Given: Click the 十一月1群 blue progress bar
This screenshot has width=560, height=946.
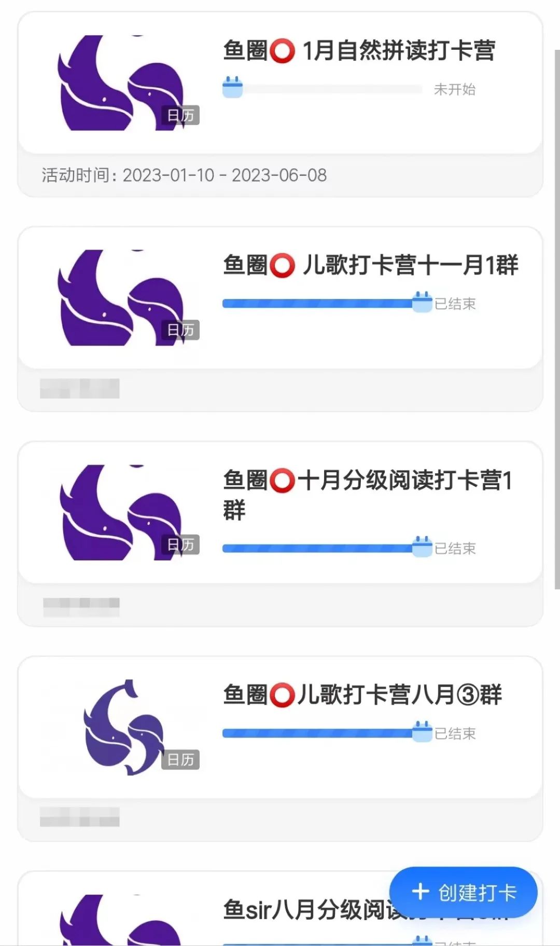Looking at the screenshot, I should tap(316, 304).
